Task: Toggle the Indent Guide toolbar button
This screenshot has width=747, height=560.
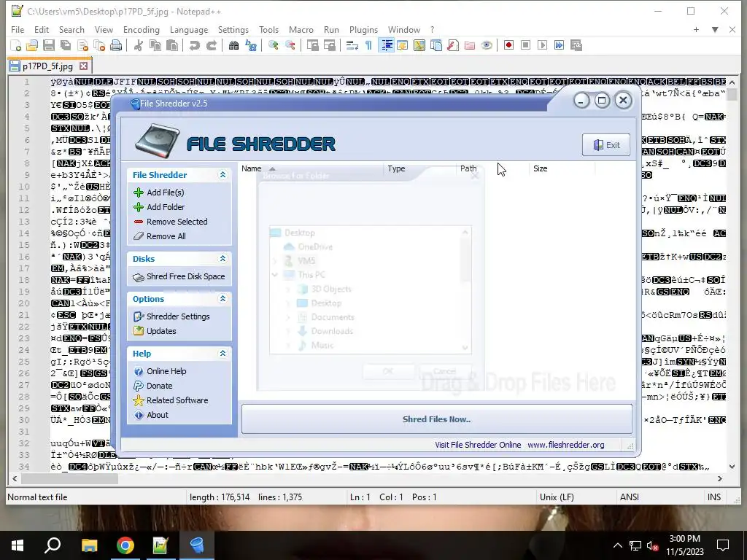Action: coord(387,46)
